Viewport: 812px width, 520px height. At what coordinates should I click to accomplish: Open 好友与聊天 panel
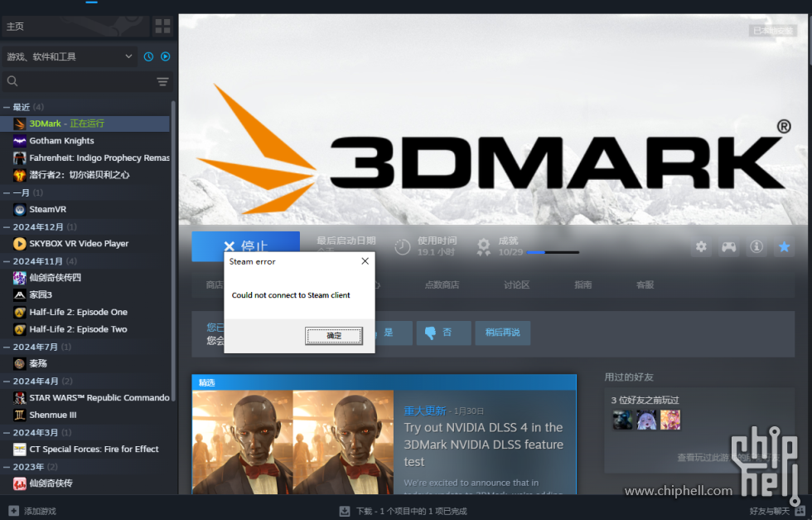(x=777, y=511)
